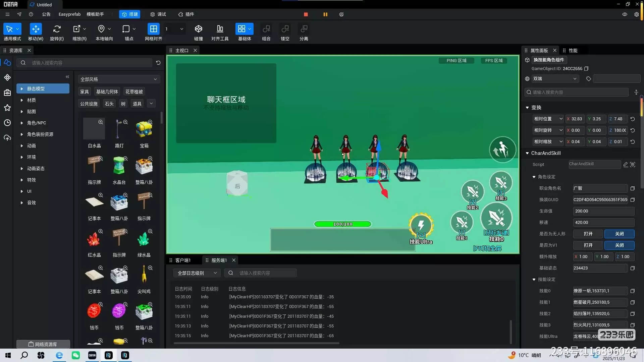Viewport: 644px width, 362px height.
Task: Click the Combine (组合) tool icon
Action: pyautogui.click(x=266, y=29)
